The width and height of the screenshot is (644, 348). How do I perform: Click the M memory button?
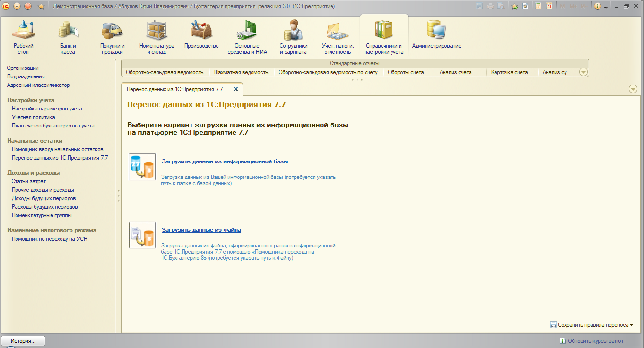(x=562, y=6)
